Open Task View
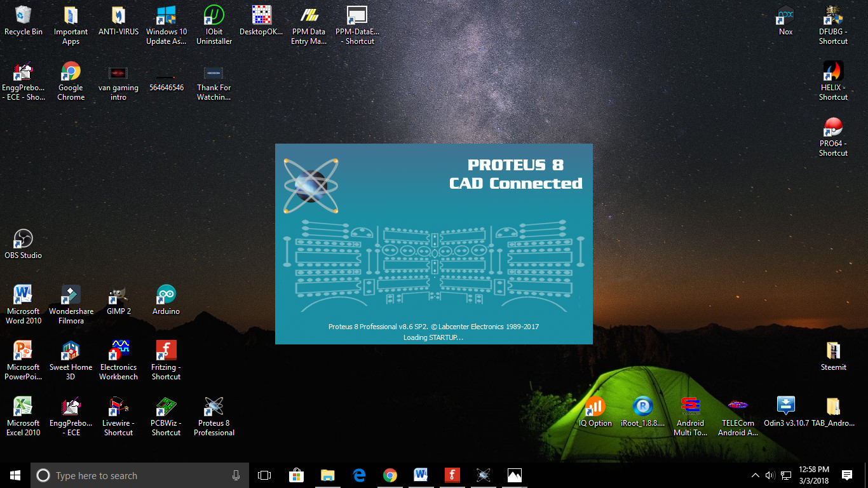This screenshot has height=488, width=868. 265,475
